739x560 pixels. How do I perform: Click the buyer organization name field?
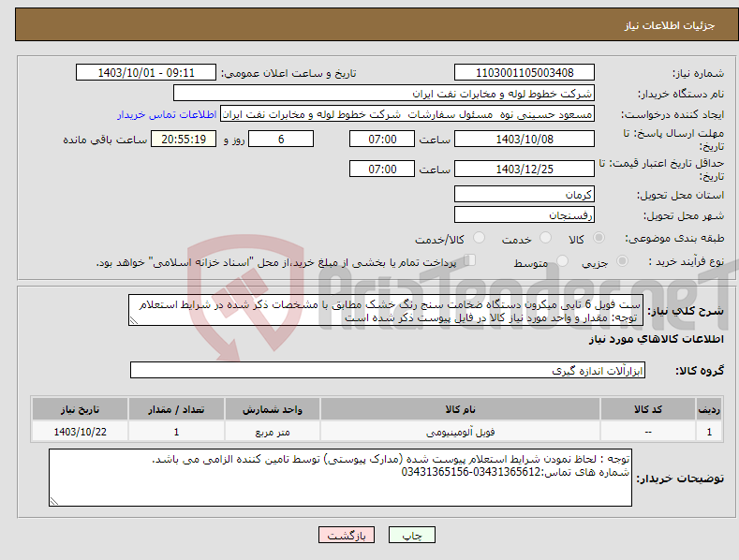[x=384, y=94]
